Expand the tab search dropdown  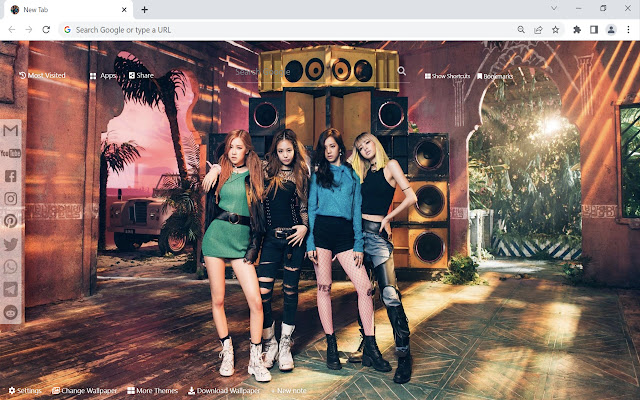554,8
